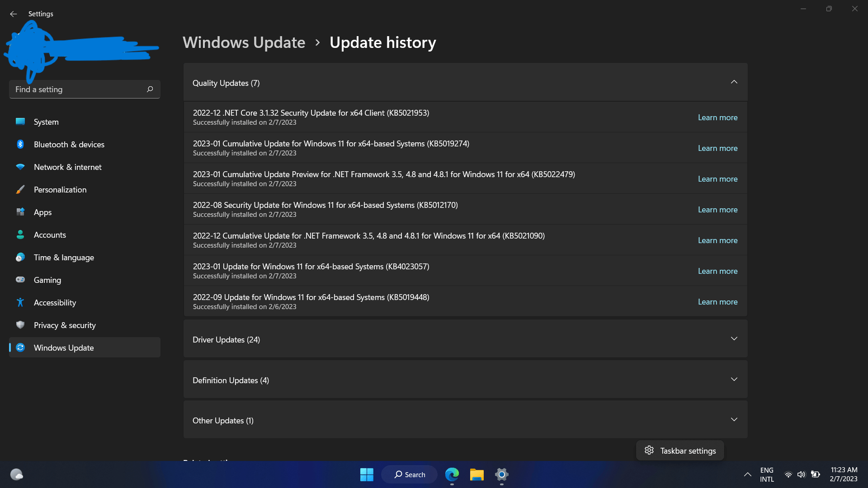Open the weather widget on the taskbar
The image size is (868, 488).
(x=17, y=474)
